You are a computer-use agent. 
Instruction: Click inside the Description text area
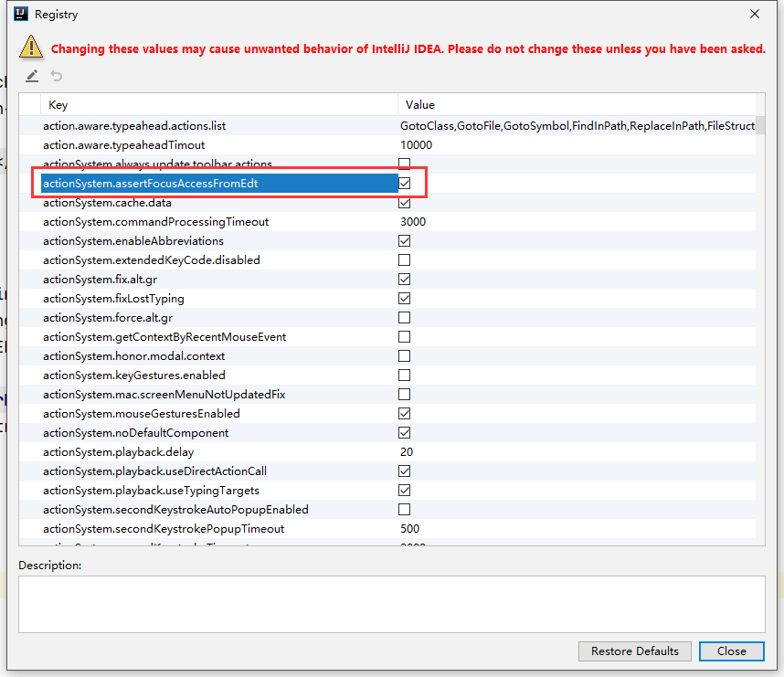pyautogui.click(x=391, y=604)
